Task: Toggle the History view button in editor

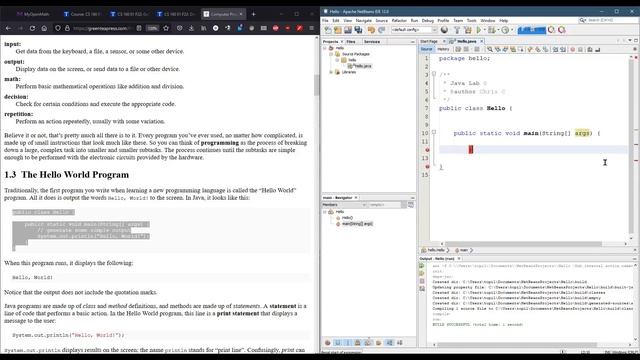Action: tap(443, 49)
